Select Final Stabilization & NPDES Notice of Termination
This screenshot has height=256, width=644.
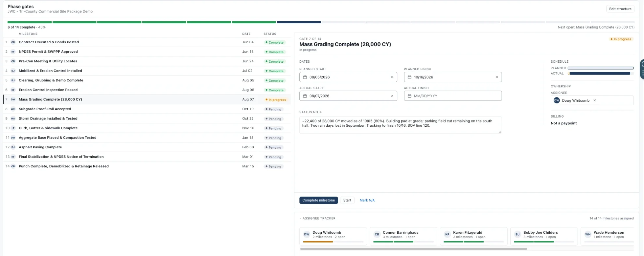(147, 157)
